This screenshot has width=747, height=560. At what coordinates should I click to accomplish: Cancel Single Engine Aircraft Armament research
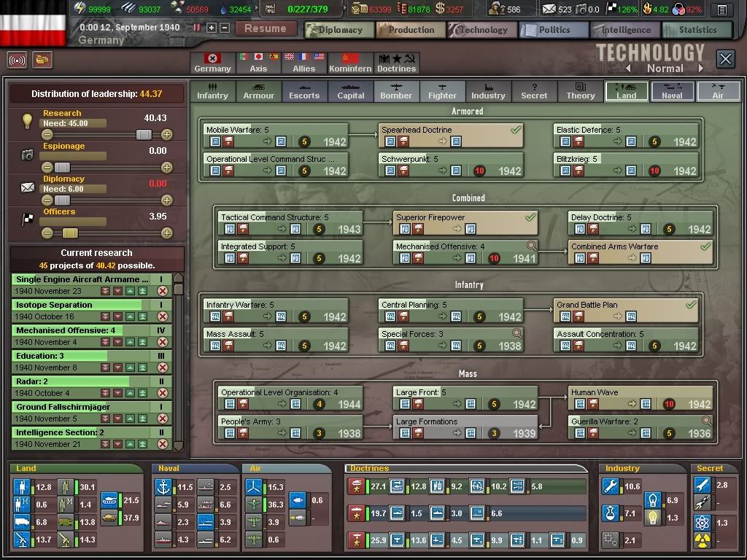click(163, 291)
